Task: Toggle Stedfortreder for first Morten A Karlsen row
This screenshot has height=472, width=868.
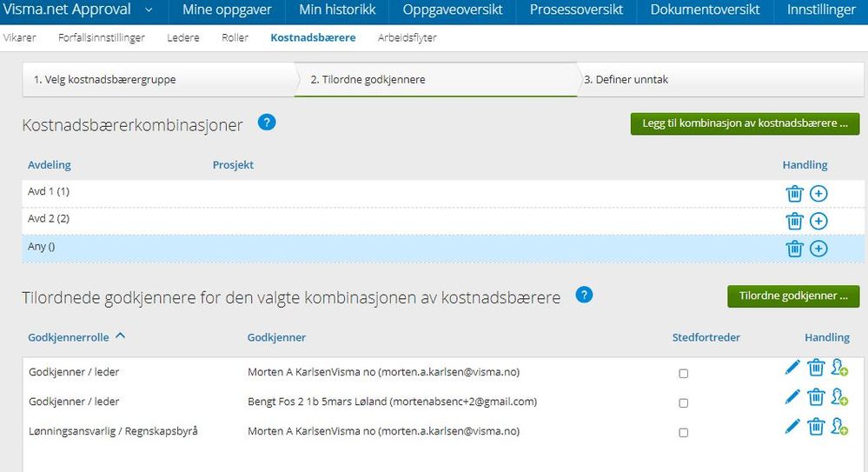Action: [684, 374]
